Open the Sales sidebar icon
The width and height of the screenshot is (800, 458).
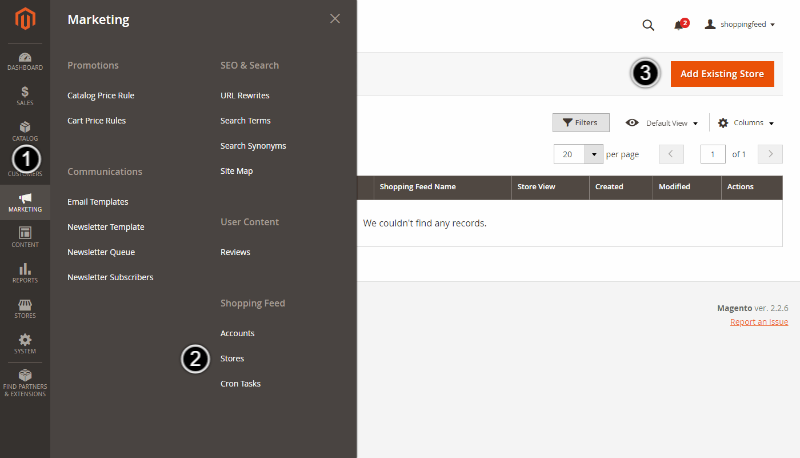[x=25, y=96]
